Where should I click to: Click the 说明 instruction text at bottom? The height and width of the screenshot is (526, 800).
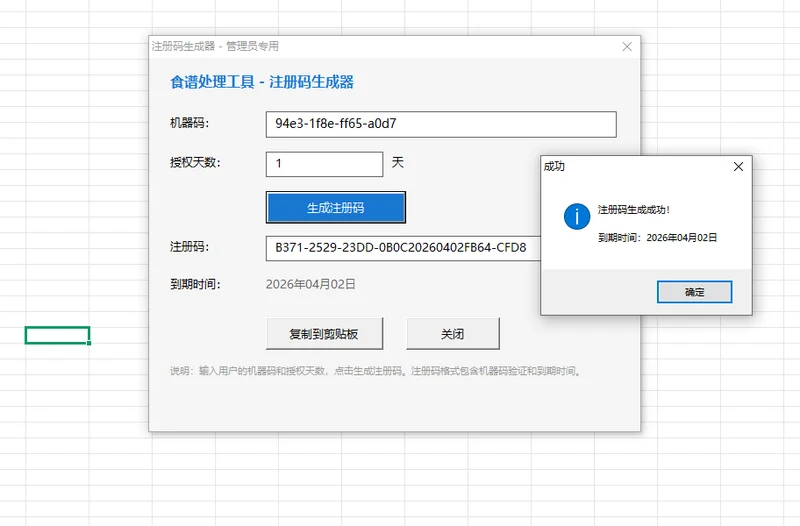tap(376, 371)
